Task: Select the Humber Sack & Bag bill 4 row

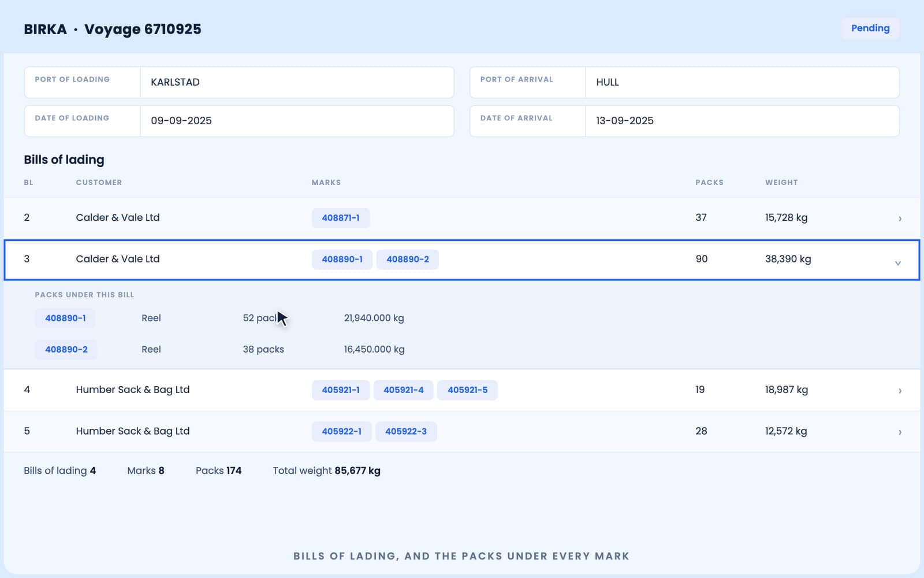Action: pos(462,390)
